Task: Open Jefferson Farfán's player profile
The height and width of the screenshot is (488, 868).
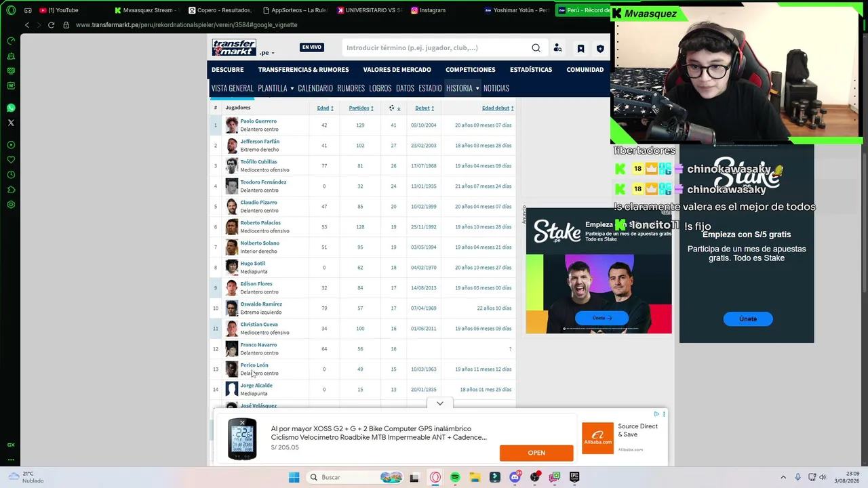Action: (x=260, y=142)
